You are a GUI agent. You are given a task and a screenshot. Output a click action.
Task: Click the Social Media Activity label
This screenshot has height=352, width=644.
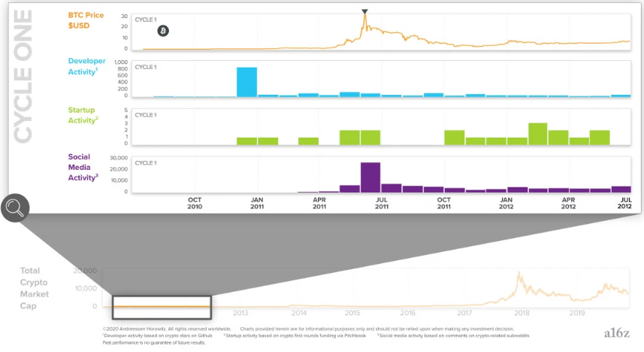pyautogui.click(x=83, y=166)
